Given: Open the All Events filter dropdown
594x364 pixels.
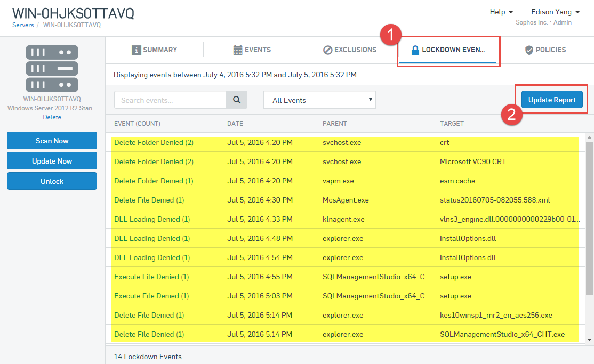Looking at the screenshot, I should click(319, 100).
